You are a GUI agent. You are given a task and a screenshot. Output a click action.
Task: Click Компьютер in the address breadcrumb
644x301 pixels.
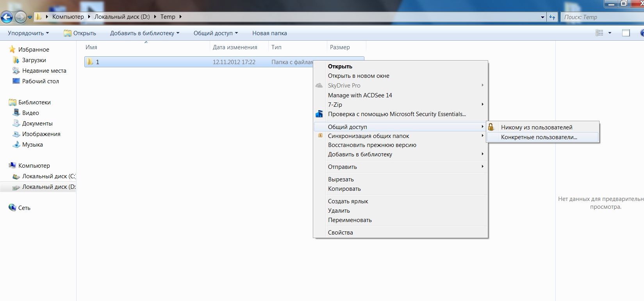pyautogui.click(x=68, y=17)
